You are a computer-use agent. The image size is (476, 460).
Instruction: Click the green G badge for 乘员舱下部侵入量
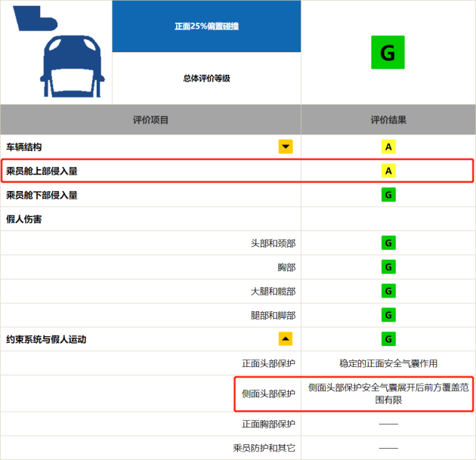(x=388, y=195)
